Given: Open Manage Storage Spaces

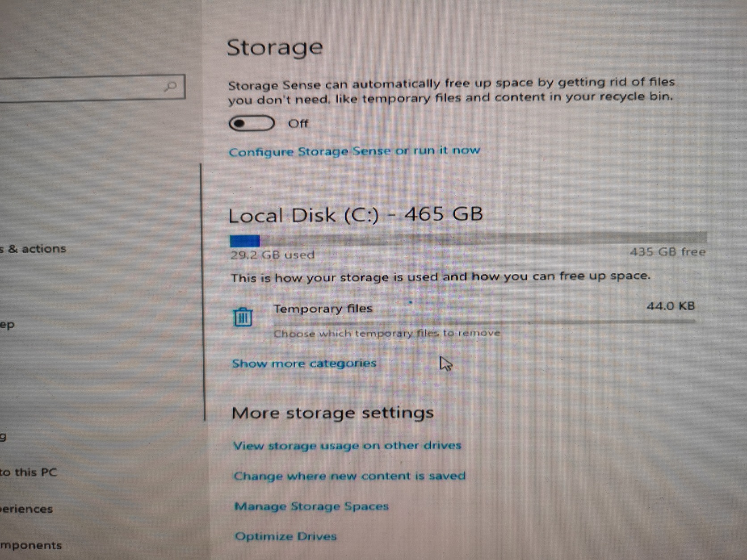Looking at the screenshot, I should pos(311,506).
